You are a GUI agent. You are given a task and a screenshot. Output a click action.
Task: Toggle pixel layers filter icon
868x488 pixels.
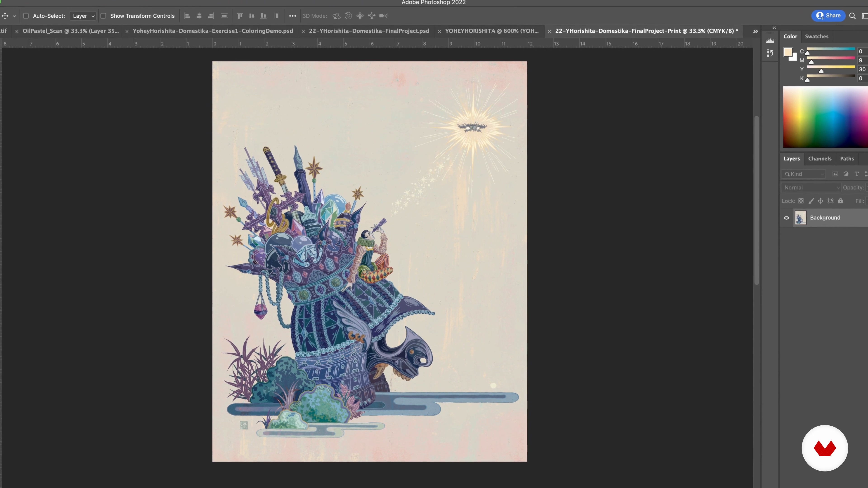coord(835,174)
